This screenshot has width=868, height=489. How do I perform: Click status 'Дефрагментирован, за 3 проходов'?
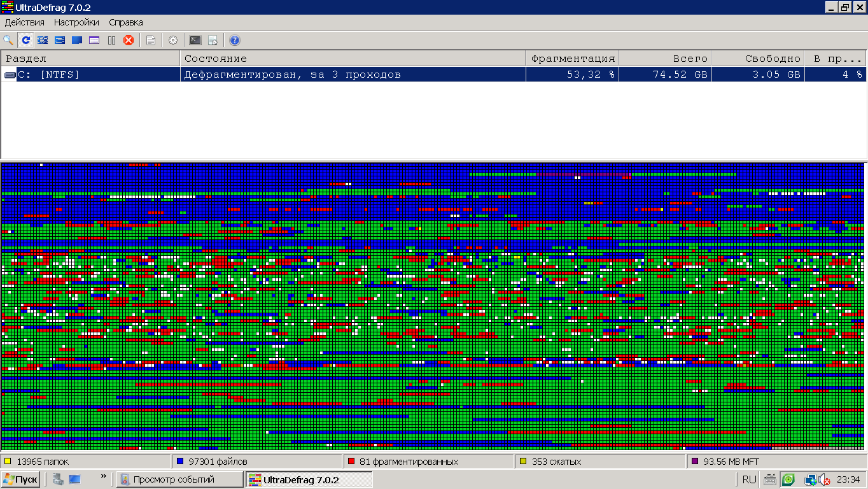click(x=293, y=74)
